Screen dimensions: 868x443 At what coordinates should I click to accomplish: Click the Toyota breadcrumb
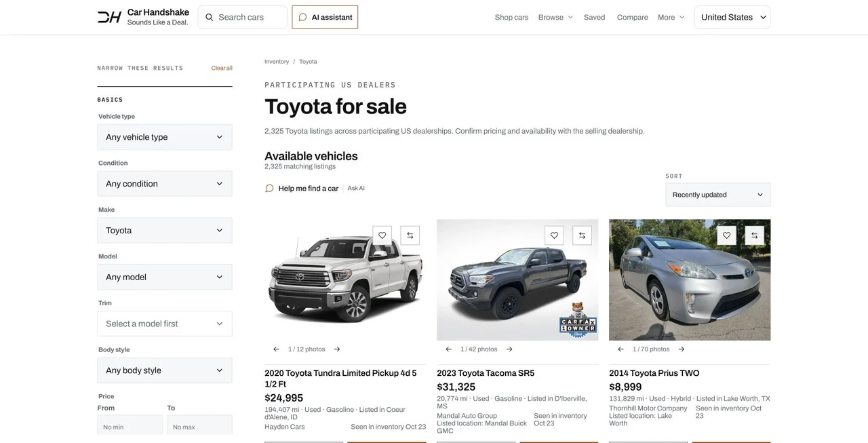308,62
